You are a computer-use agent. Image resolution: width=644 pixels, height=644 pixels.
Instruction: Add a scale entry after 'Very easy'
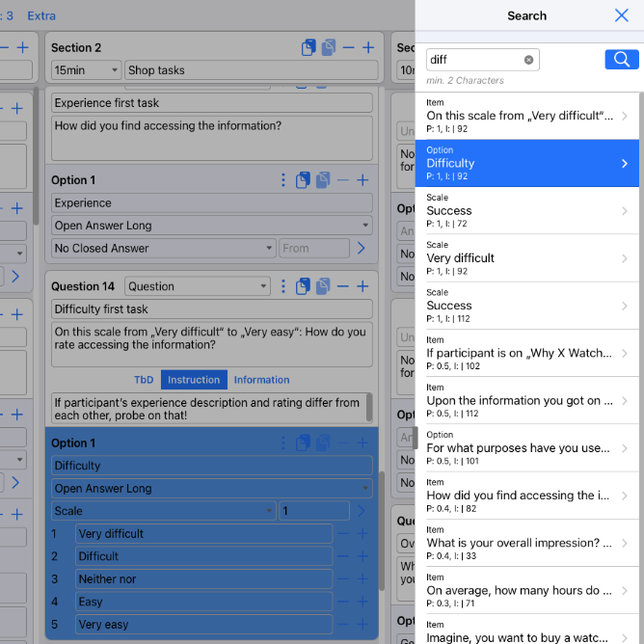[x=362, y=625]
